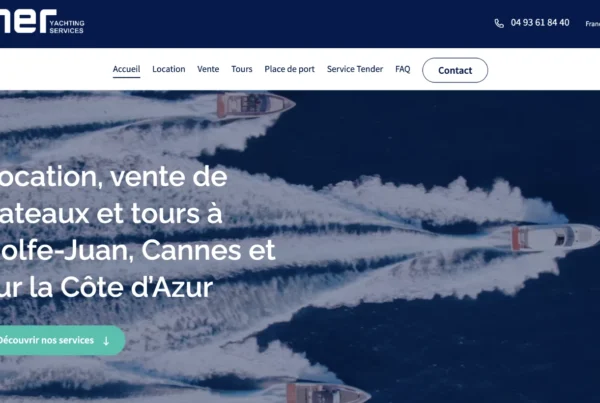The image size is (600, 403).
Task: Open the Accueil menu item
Action: point(126,69)
